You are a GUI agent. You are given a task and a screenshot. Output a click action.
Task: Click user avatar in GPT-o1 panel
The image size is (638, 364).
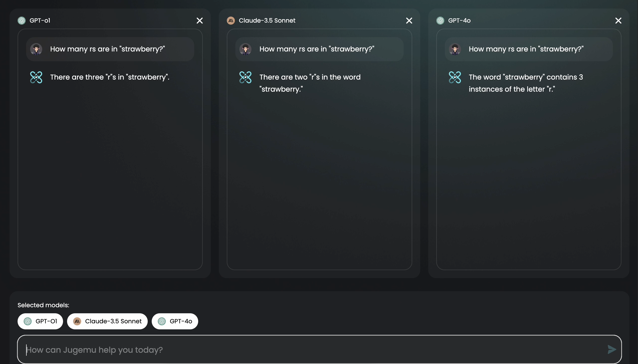click(x=36, y=49)
